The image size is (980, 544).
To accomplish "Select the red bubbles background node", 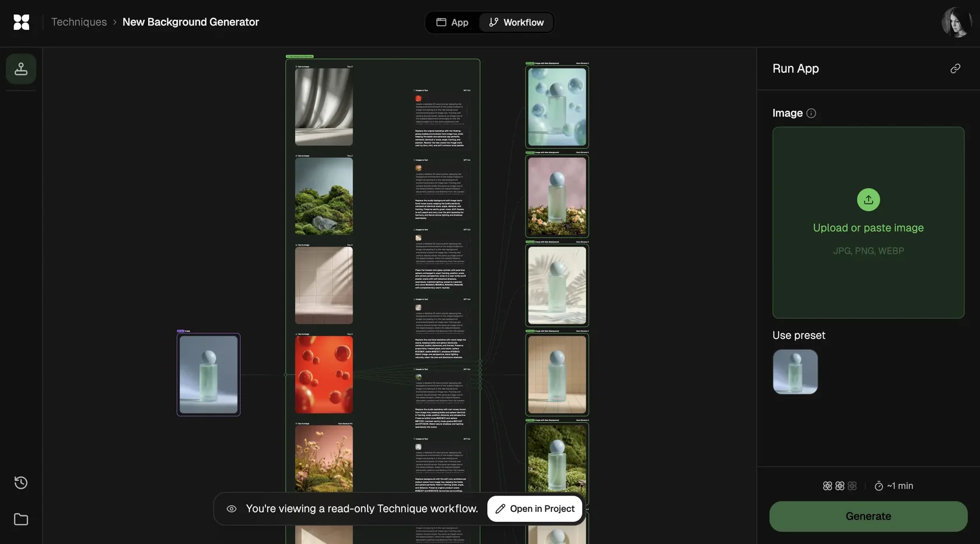I will pos(324,374).
